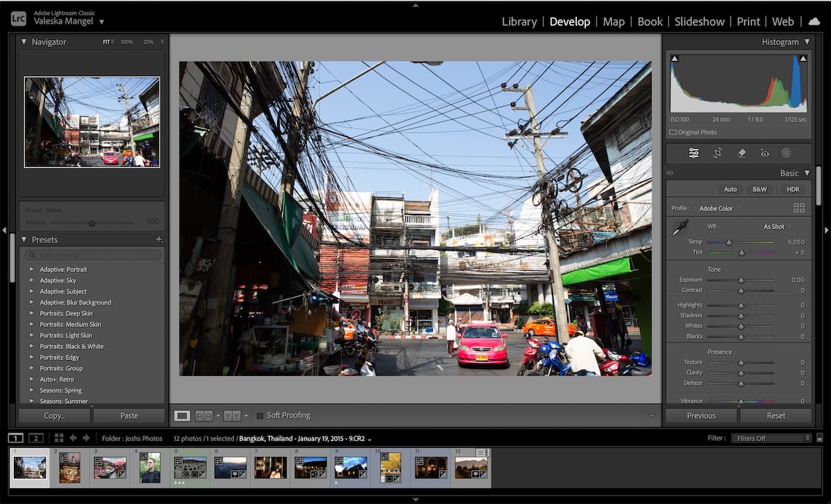The width and height of the screenshot is (831, 504).
Task: Open the Filters Off dropdown
Action: coord(771,438)
